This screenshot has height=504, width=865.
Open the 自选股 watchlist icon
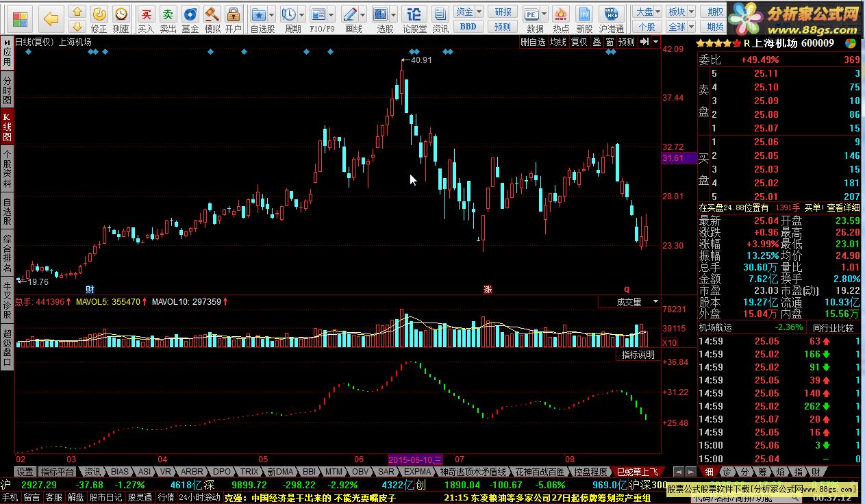pyautogui.click(x=258, y=14)
